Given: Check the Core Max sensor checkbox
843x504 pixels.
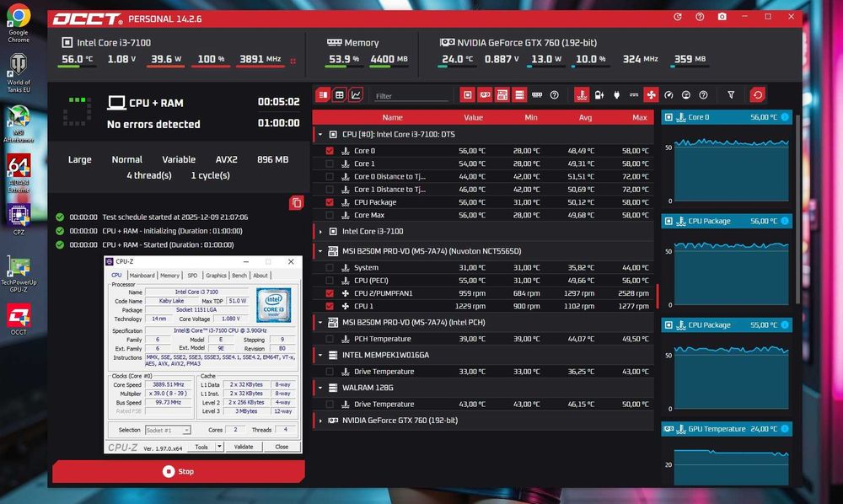Looking at the screenshot, I should tap(330, 215).
